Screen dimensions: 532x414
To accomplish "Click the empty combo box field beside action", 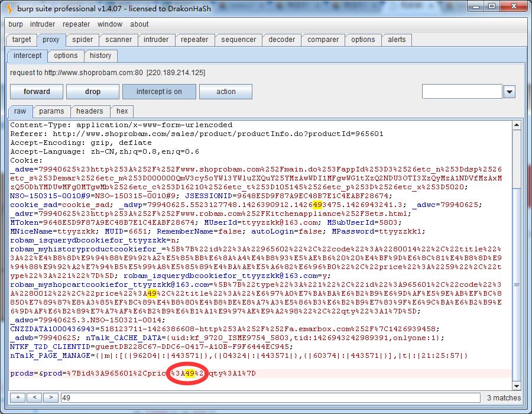I will pyautogui.click(x=462, y=92).
